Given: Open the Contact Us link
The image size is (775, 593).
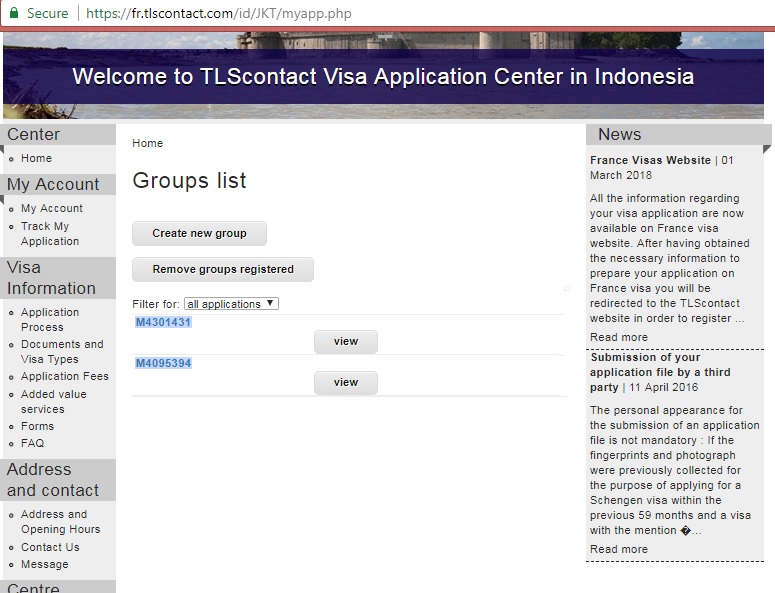Looking at the screenshot, I should click(x=50, y=547).
